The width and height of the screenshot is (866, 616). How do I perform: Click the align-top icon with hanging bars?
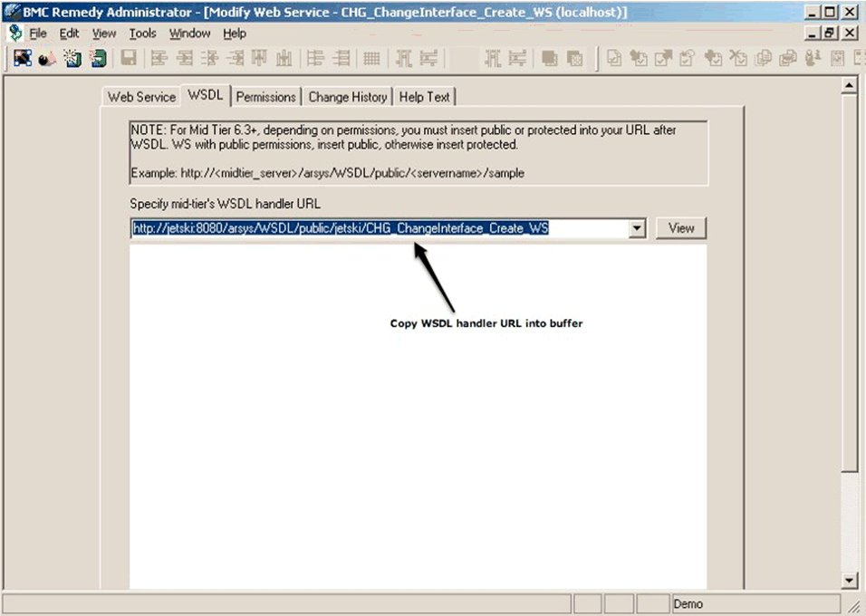pyautogui.click(x=259, y=58)
